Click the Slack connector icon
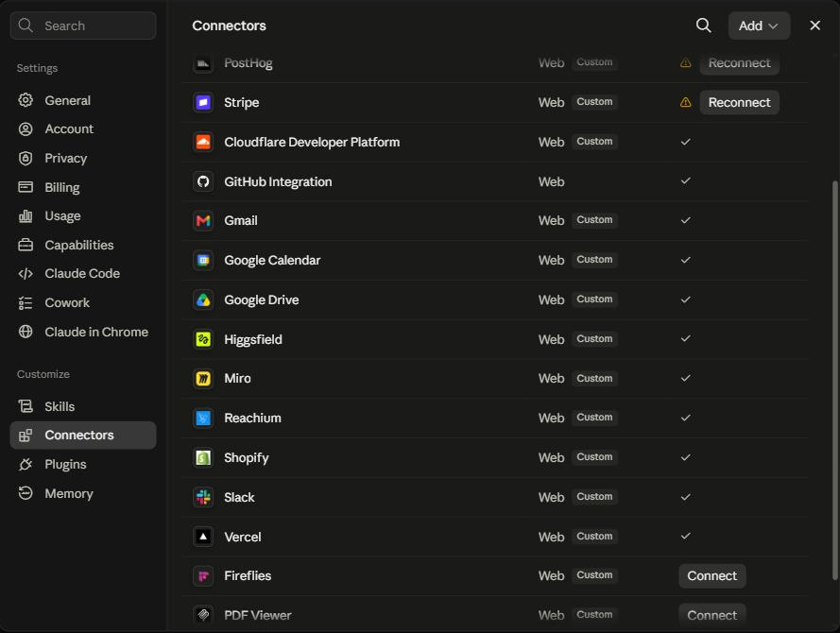 [x=203, y=498]
